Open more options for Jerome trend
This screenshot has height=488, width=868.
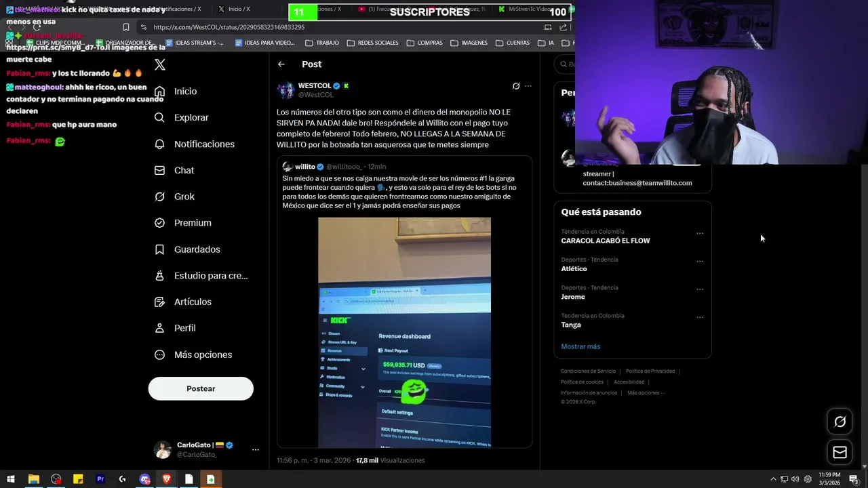(700, 289)
